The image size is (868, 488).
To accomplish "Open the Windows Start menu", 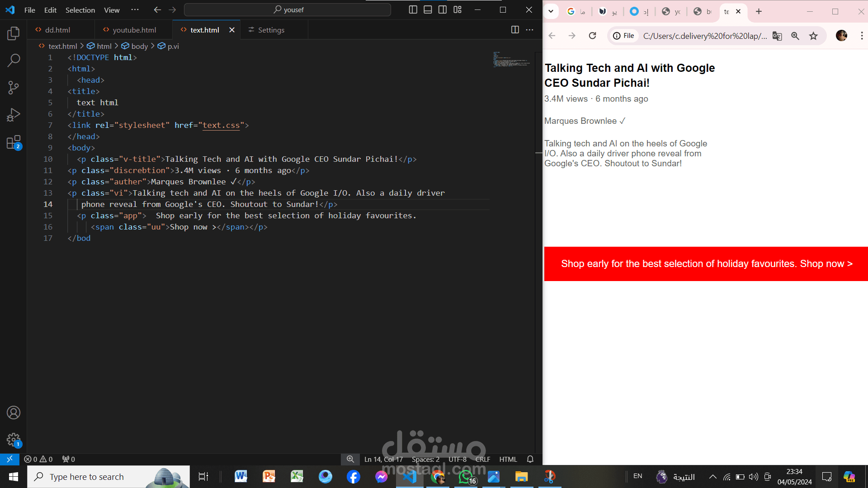I will tap(14, 477).
